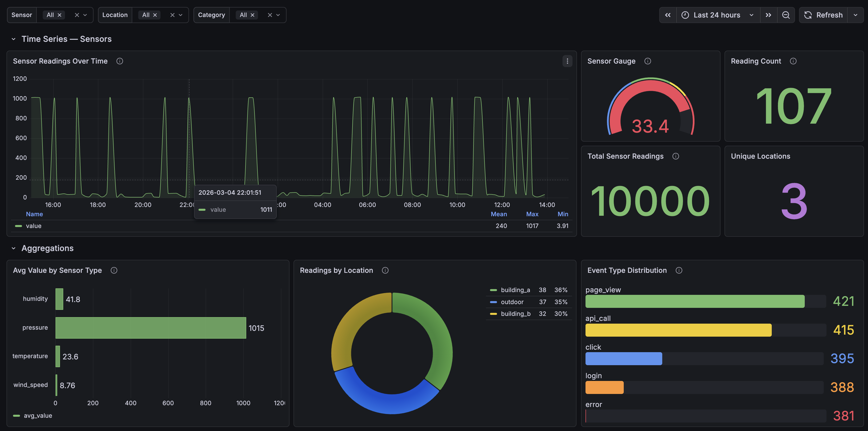Screen dimensions: 868x431
Task: Show info for Avg Value by Sensor Type
Action: point(114,271)
